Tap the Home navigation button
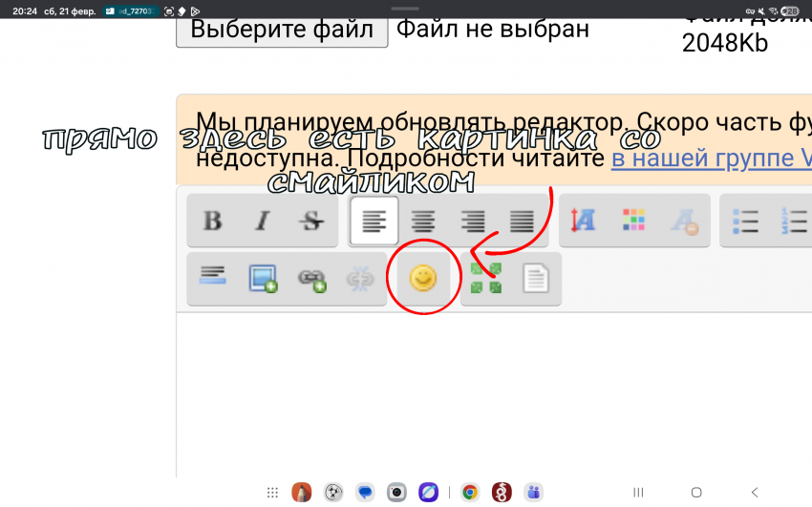 [x=696, y=492]
